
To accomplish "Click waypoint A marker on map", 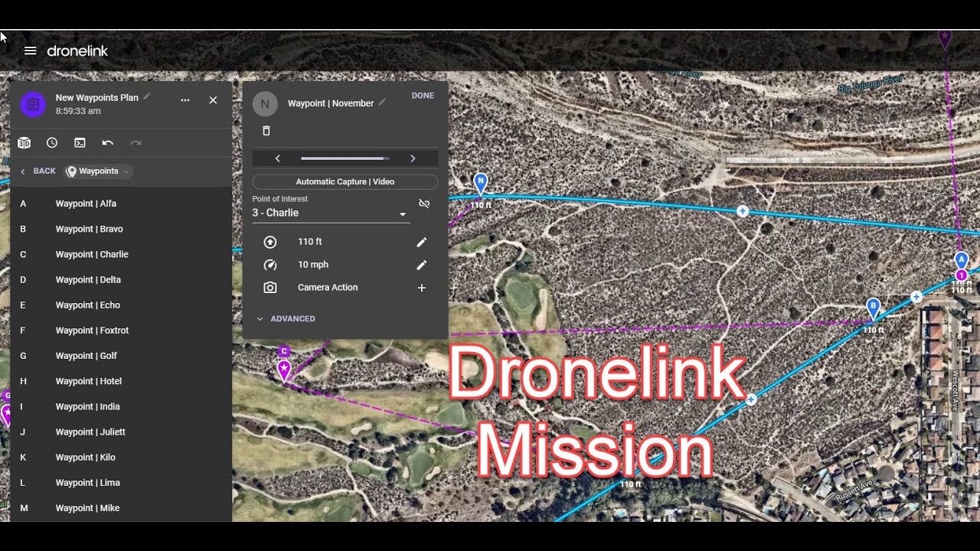I will (962, 260).
